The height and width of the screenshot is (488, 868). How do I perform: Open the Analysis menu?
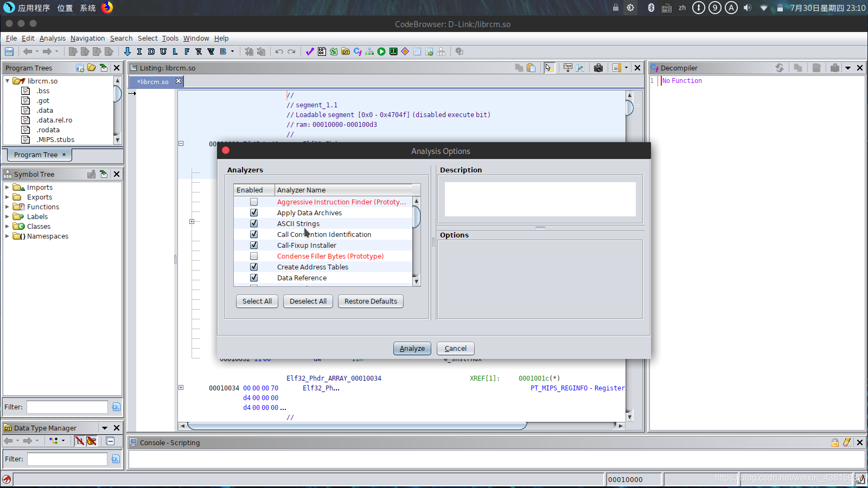pos(53,38)
